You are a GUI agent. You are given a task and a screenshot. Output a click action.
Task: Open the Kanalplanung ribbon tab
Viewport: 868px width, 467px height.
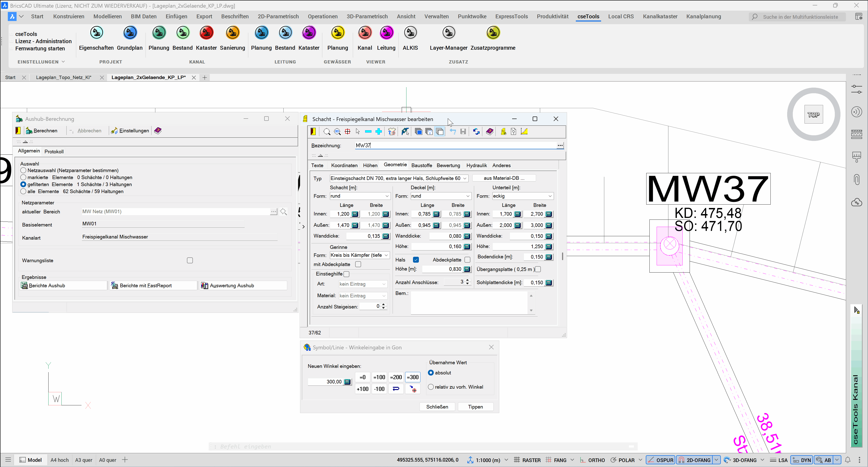(703, 16)
